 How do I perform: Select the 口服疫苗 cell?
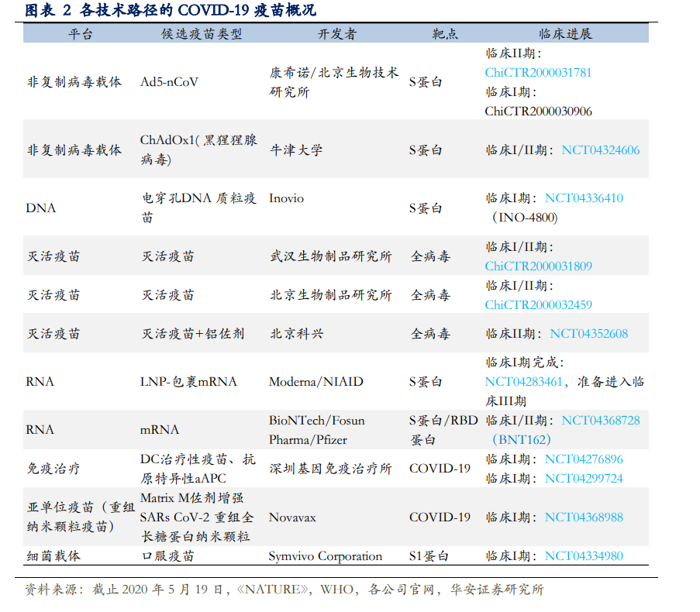pyautogui.click(x=167, y=556)
